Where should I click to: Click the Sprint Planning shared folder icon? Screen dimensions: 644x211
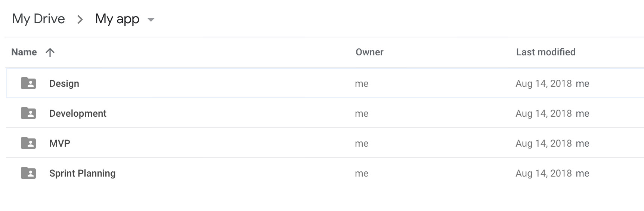pos(28,173)
